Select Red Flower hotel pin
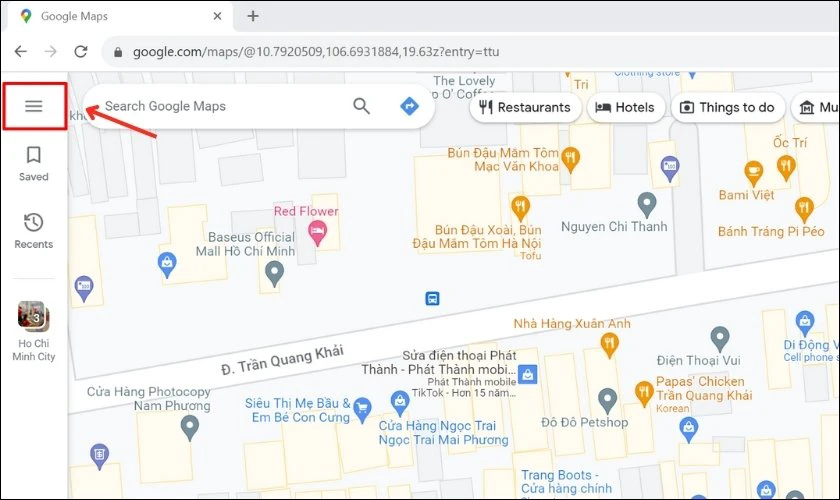This screenshot has height=500, width=840. point(318,234)
